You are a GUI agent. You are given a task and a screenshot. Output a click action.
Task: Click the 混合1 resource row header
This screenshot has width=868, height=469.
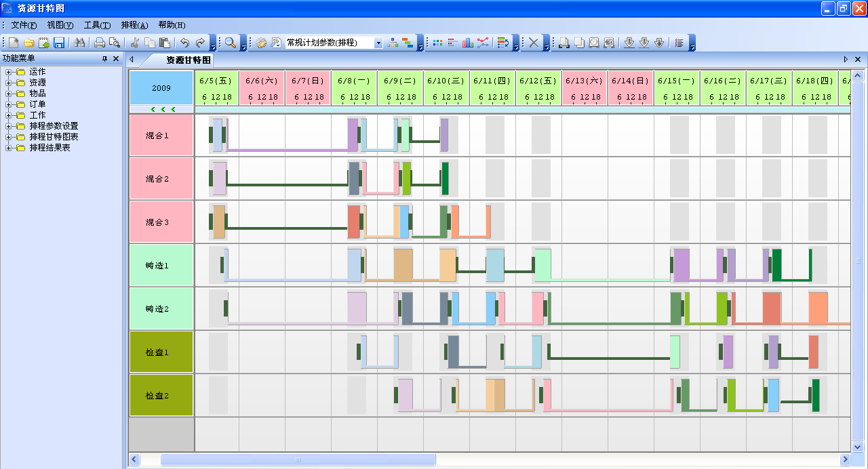(161, 136)
